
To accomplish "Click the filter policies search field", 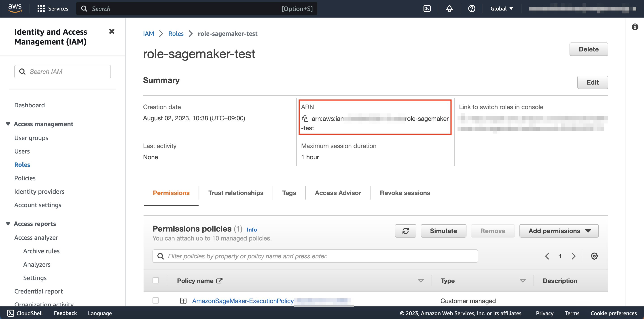I will 315,256.
